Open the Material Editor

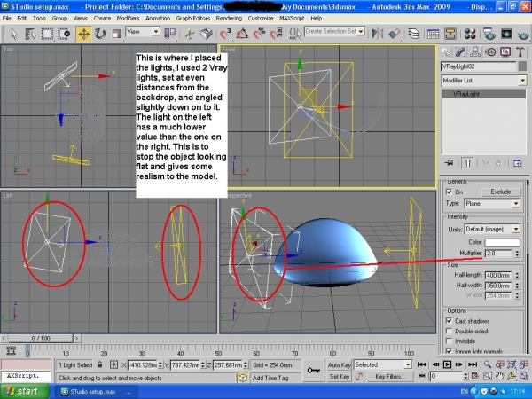tap(470, 34)
